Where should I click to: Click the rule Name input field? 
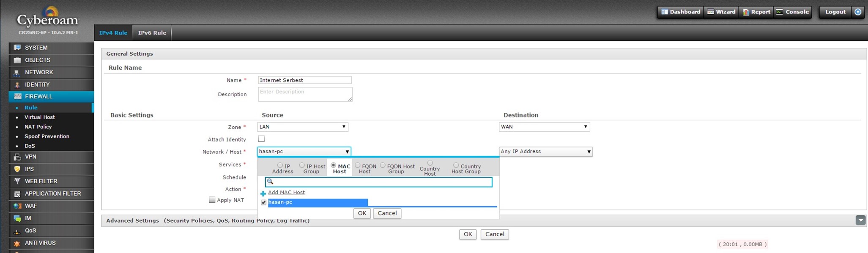pyautogui.click(x=304, y=80)
